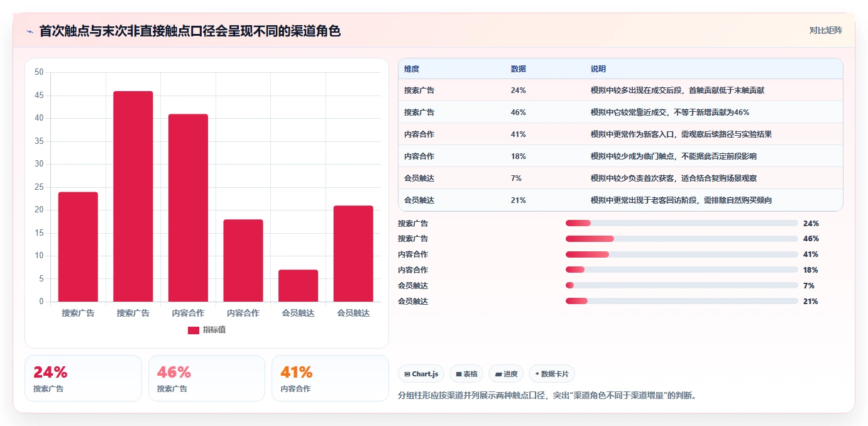Click the 21% cell in the table

tap(519, 200)
